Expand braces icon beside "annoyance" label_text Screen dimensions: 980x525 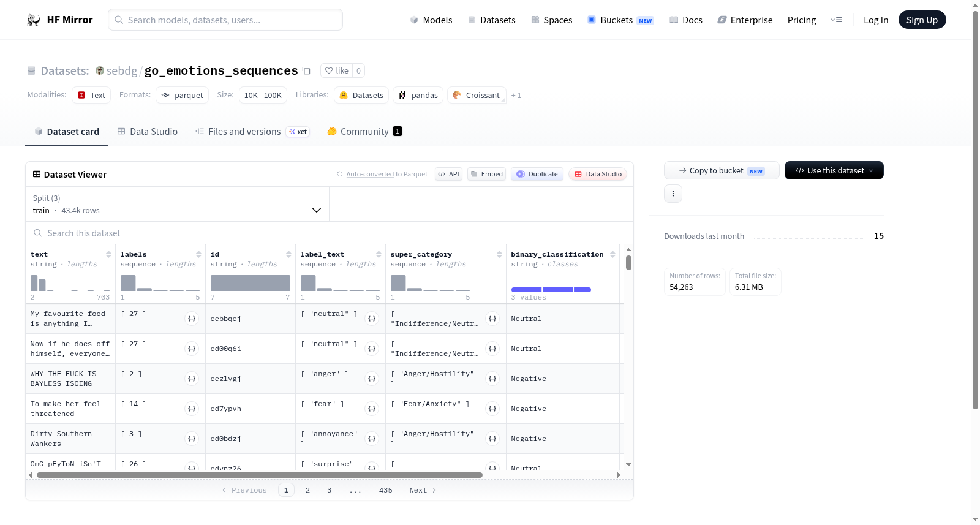point(372,439)
